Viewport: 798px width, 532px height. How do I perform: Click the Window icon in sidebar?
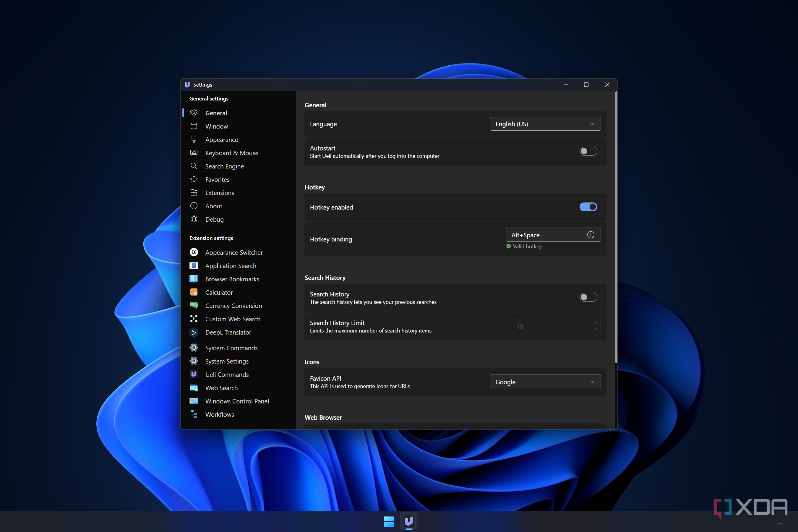[x=194, y=126]
